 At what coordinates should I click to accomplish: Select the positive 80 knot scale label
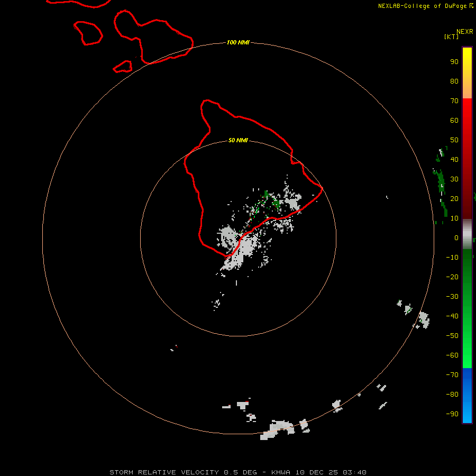454,81
